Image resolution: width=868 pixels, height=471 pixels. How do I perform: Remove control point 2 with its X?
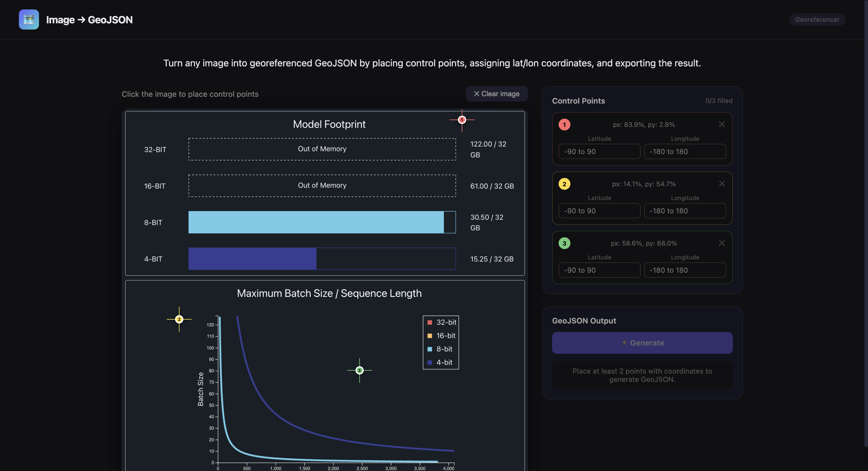[722, 184]
